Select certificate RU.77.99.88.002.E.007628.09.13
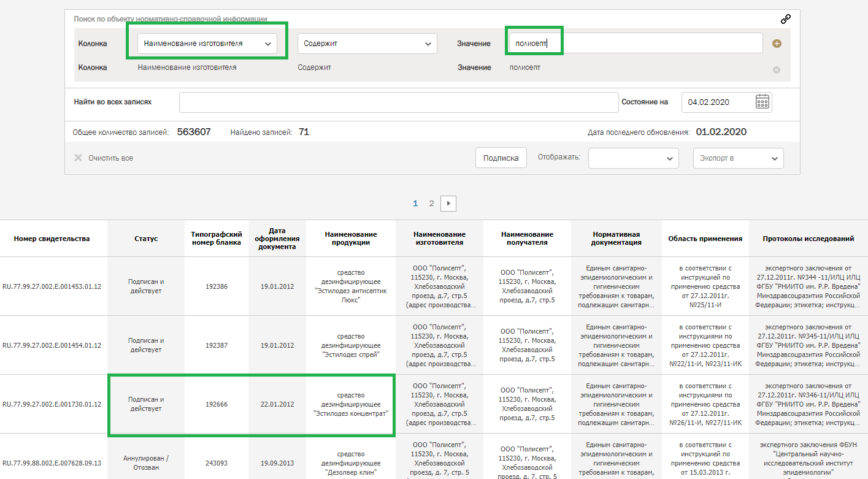This screenshot has width=868, height=479. tap(52, 463)
